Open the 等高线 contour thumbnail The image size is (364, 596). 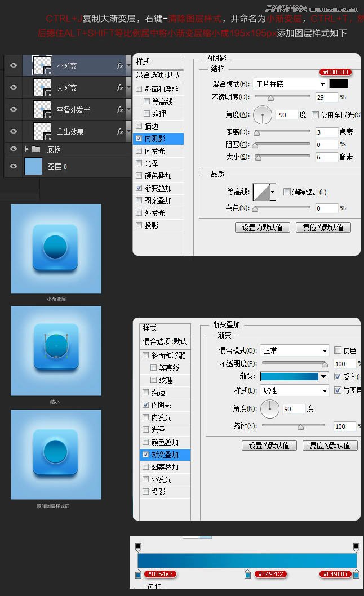(261, 192)
